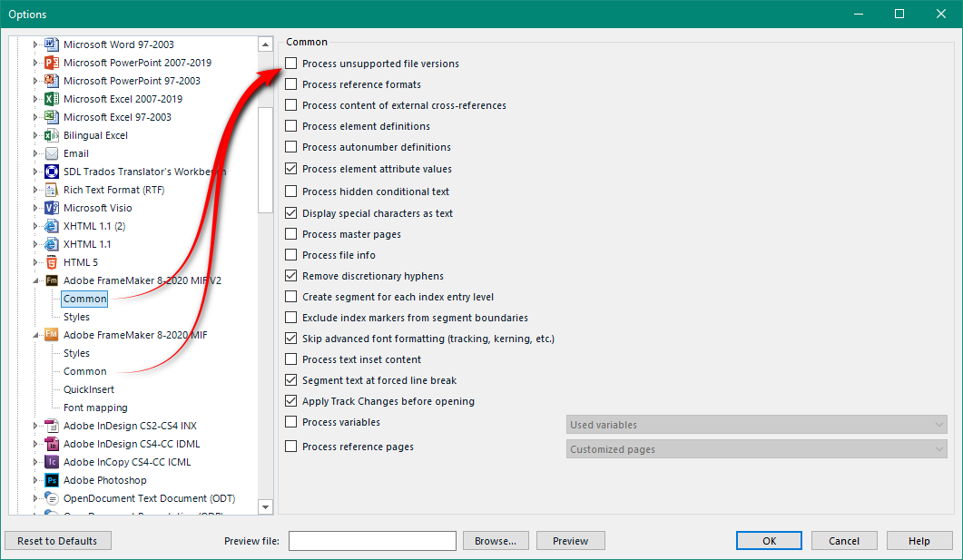Check Process reference formats

(x=291, y=84)
